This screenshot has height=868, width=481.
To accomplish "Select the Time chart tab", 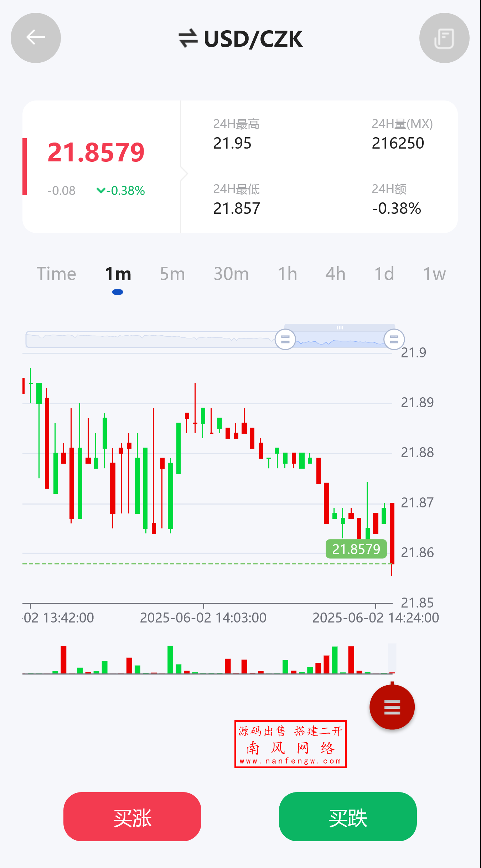I will (56, 274).
